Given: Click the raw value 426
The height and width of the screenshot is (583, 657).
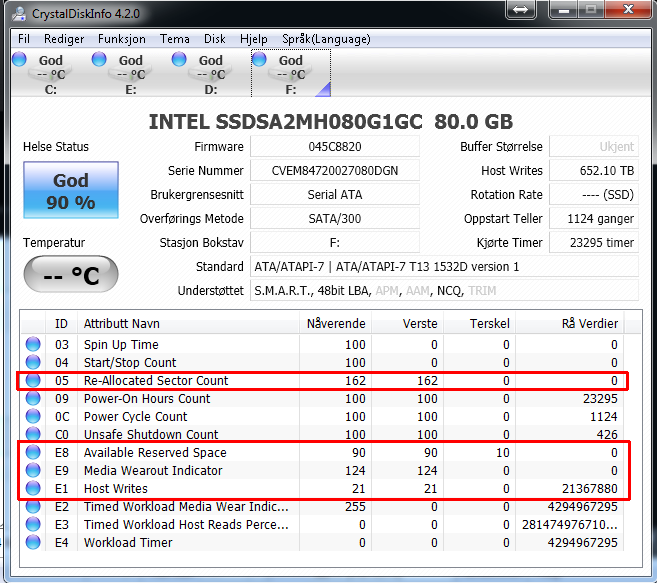Looking at the screenshot, I should point(607,435).
